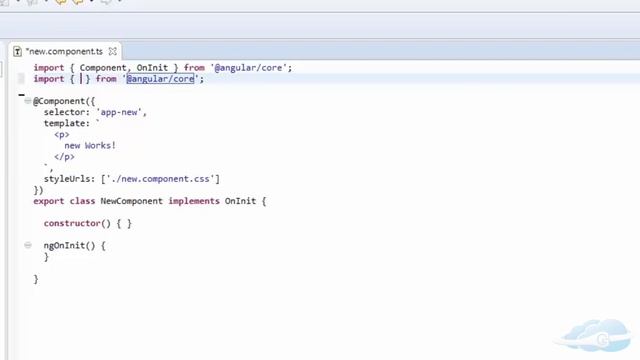Image resolution: width=640 pixels, height=360 pixels.
Task: Collapse the @Component decorator fold
Action: 28,101
